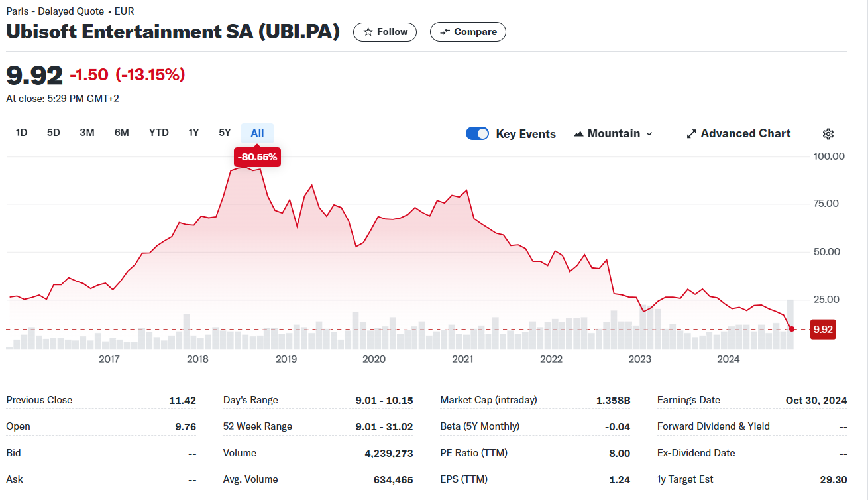Click the 2018 x-axis label
Viewport: 868px width, 500px height.
click(x=197, y=359)
